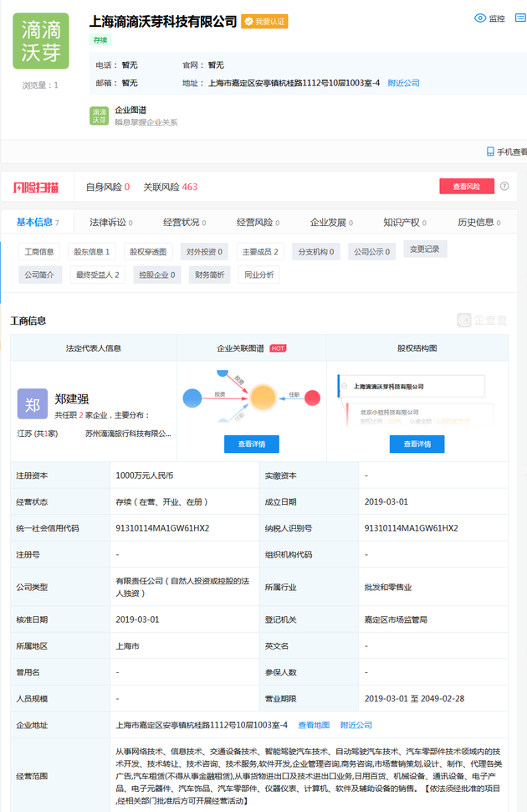Select 主要成员 2 sub-tab
The width and height of the screenshot is (527, 812).
[260, 252]
